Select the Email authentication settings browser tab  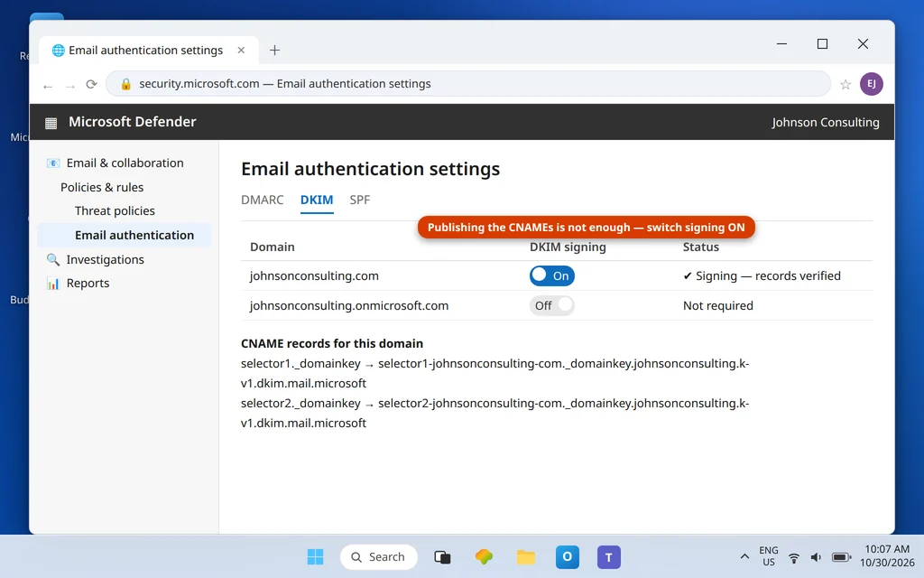tap(149, 51)
